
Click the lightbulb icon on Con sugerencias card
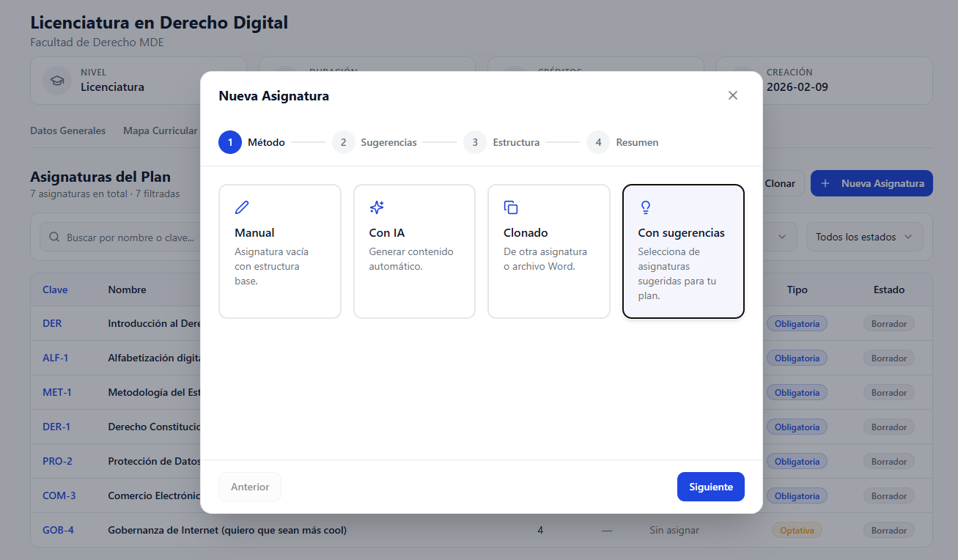(646, 207)
